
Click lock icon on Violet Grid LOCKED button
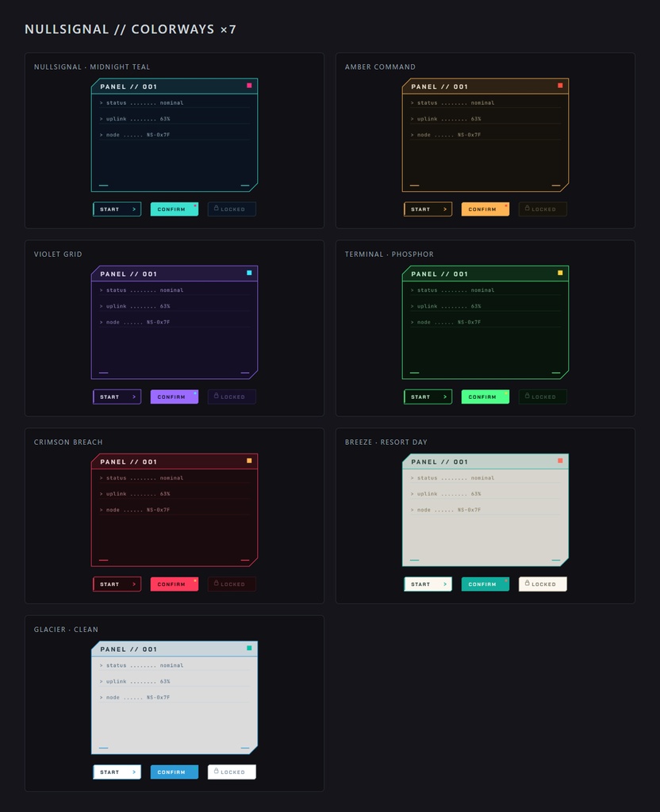click(x=216, y=396)
